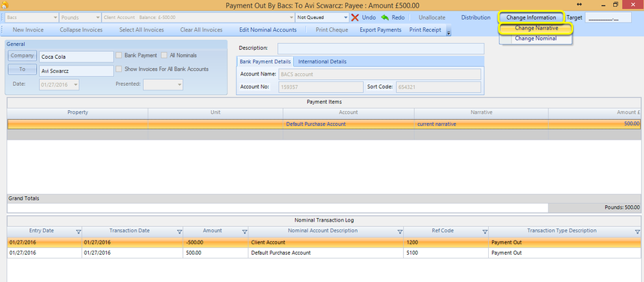Click the Target amount field
The image size is (644, 282).
(x=608, y=17)
